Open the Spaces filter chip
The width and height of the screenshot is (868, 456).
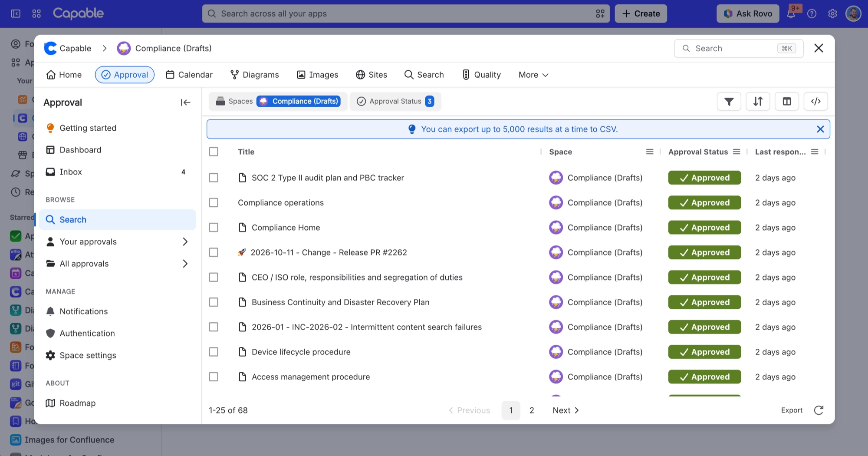tap(278, 102)
